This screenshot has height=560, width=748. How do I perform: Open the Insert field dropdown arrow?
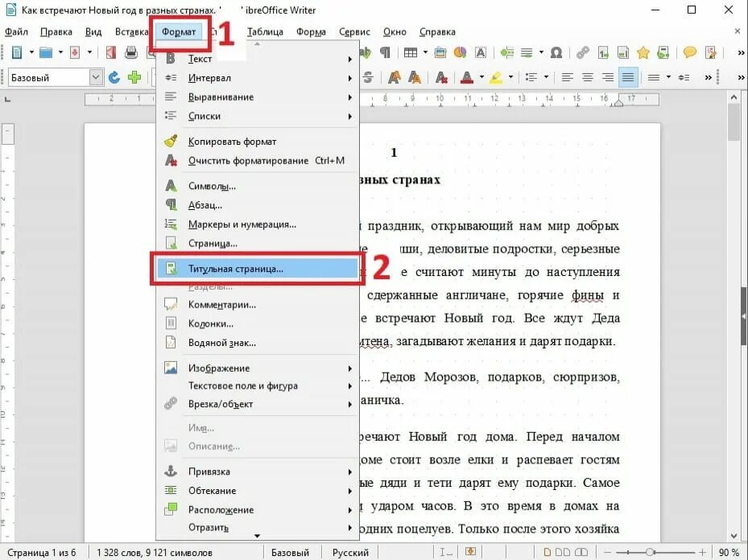(541, 52)
